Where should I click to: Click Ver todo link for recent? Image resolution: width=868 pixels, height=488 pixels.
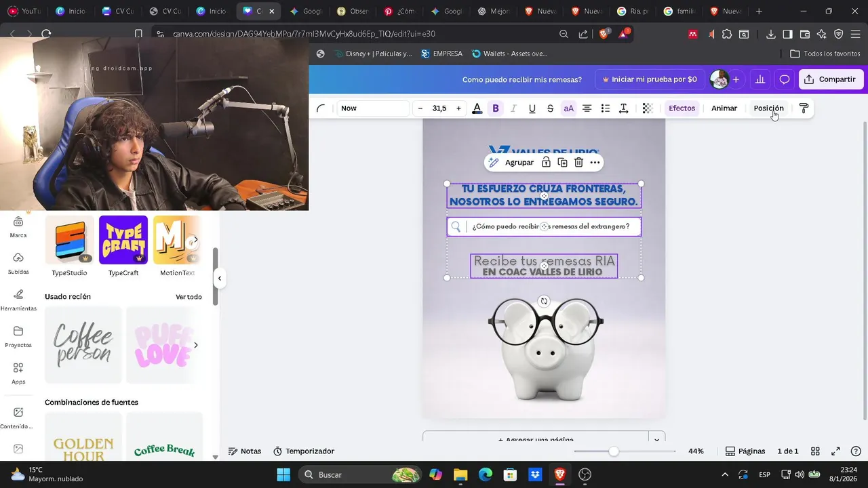click(x=189, y=297)
